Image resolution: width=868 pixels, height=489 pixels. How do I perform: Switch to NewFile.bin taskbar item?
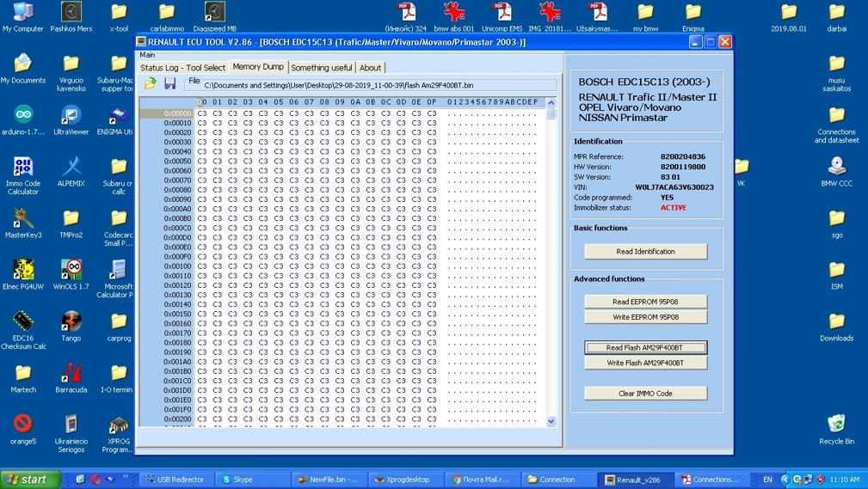click(x=329, y=480)
